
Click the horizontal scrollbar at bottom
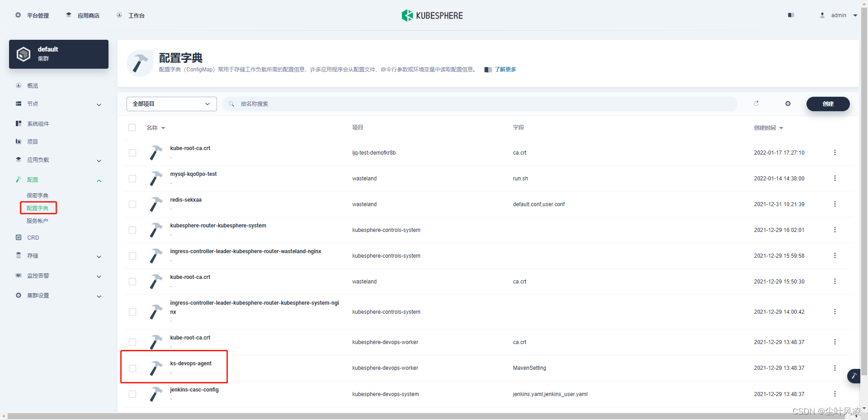pos(426,416)
